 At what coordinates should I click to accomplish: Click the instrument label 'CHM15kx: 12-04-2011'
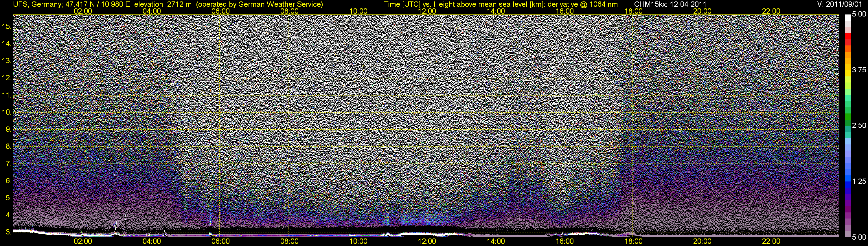click(x=670, y=4)
